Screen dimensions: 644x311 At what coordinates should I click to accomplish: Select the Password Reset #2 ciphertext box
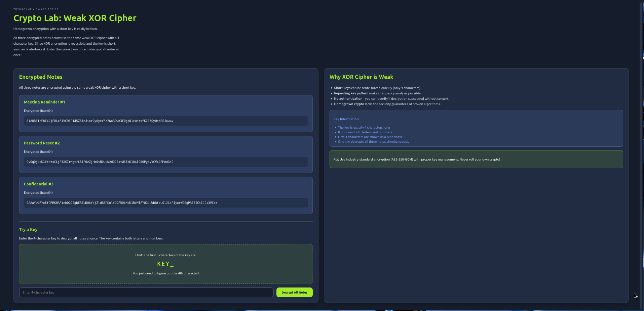point(165,162)
